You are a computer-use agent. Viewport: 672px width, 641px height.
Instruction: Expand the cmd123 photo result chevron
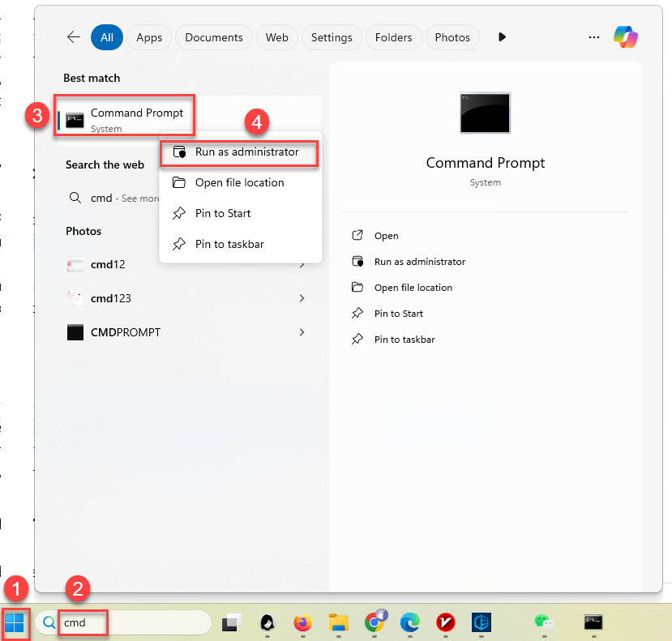tap(302, 298)
